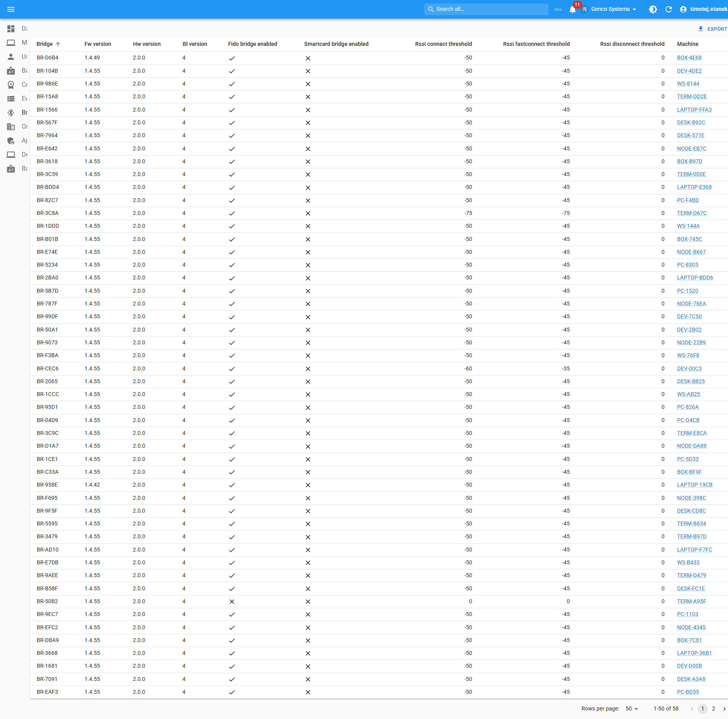
Task: Click the Fido bridge cross for BR-50B2
Action: (x=232, y=602)
